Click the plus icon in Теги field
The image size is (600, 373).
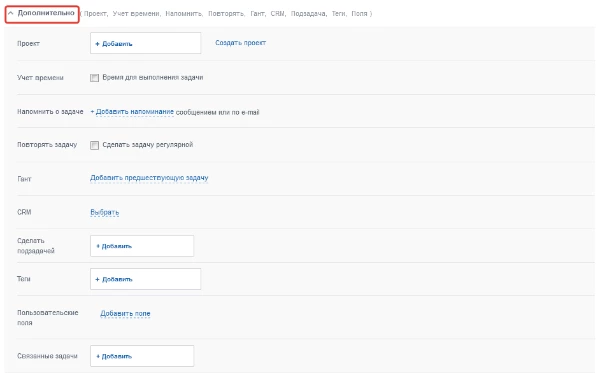(97, 279)
